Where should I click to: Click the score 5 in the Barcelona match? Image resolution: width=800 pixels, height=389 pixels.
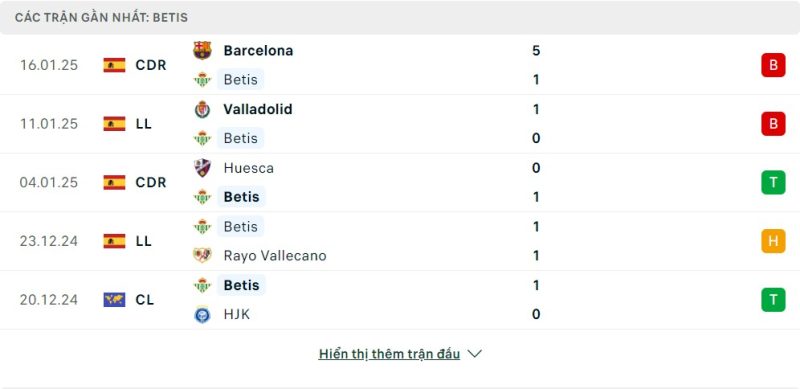pos(536,51)
